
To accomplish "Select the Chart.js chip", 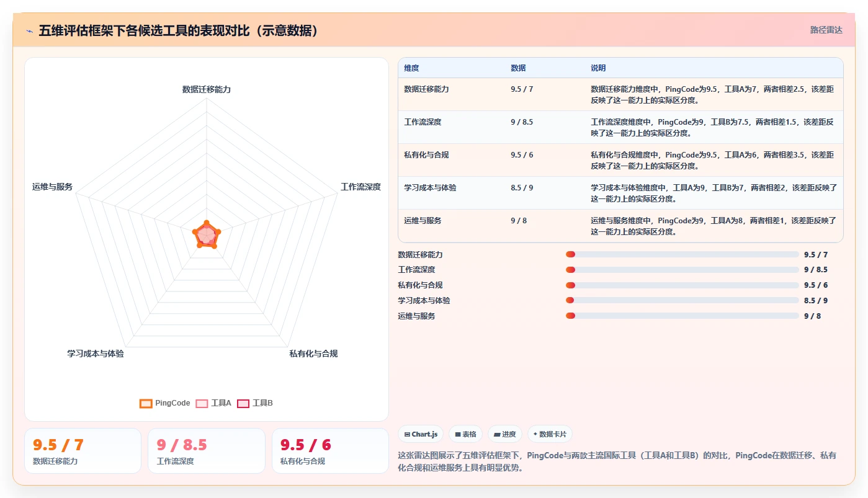I will pyautogui.click(x=421, y=434).
